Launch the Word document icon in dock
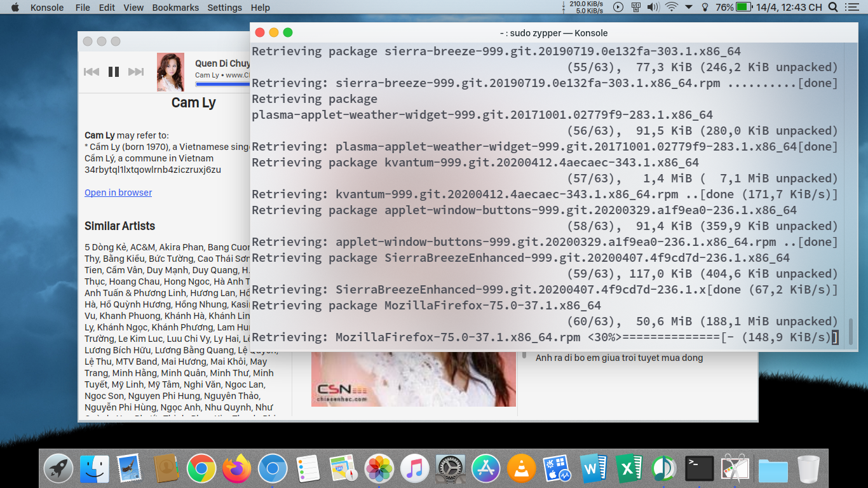This screenshot has height=488, width=868. pos(593,469)
